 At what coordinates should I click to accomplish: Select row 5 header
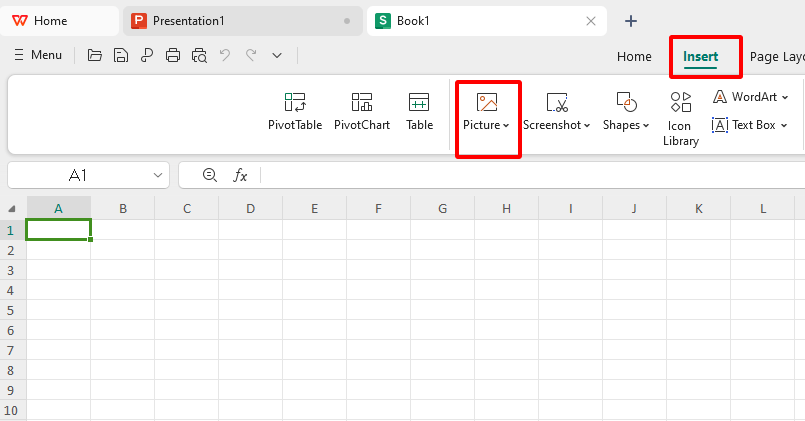point(13,310)
